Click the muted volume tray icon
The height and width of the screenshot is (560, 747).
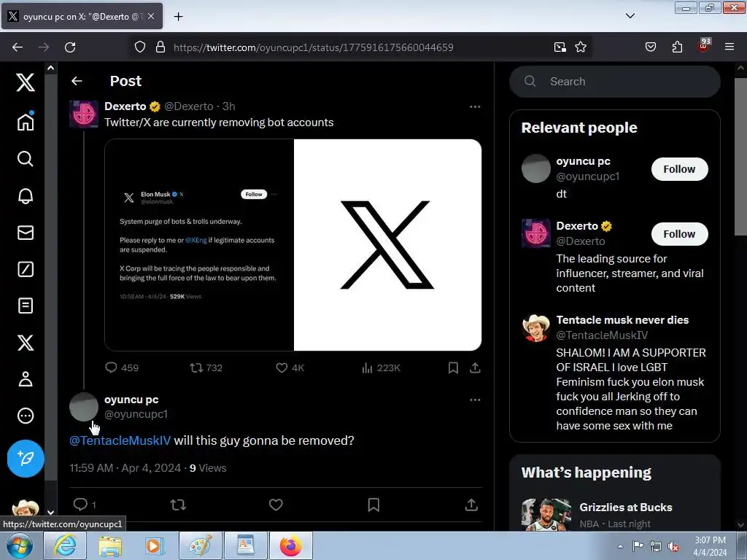tap(673, 547)
